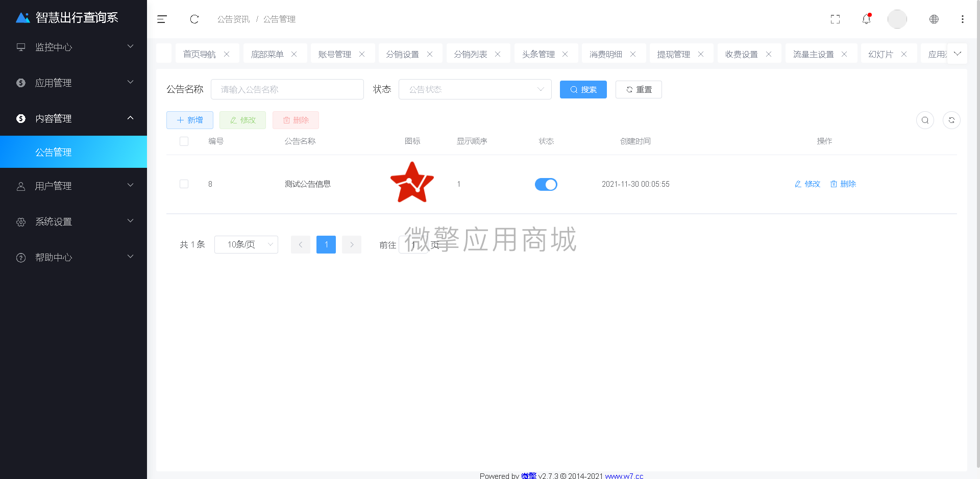Screen dimensions: 980x479
Task: Toggle status switch for 测试公告信息
Action: 546,184
